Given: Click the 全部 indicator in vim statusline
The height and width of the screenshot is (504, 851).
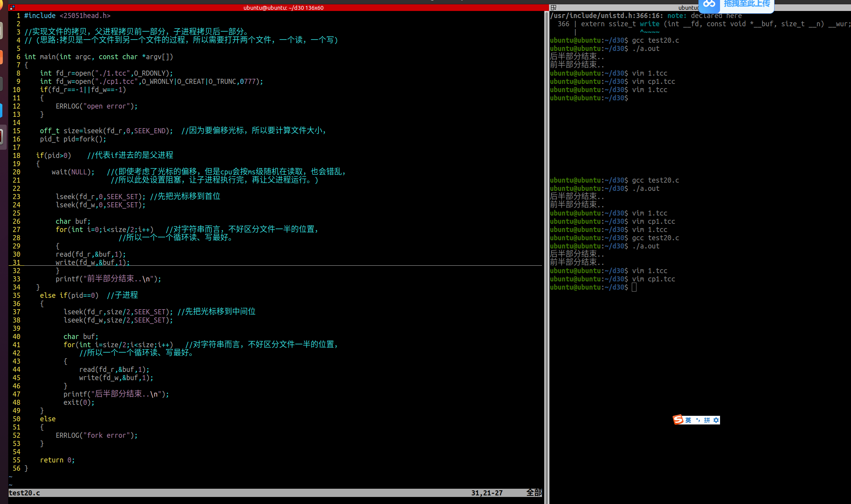Looking at the screenshot, I should (x=533, y=493).
